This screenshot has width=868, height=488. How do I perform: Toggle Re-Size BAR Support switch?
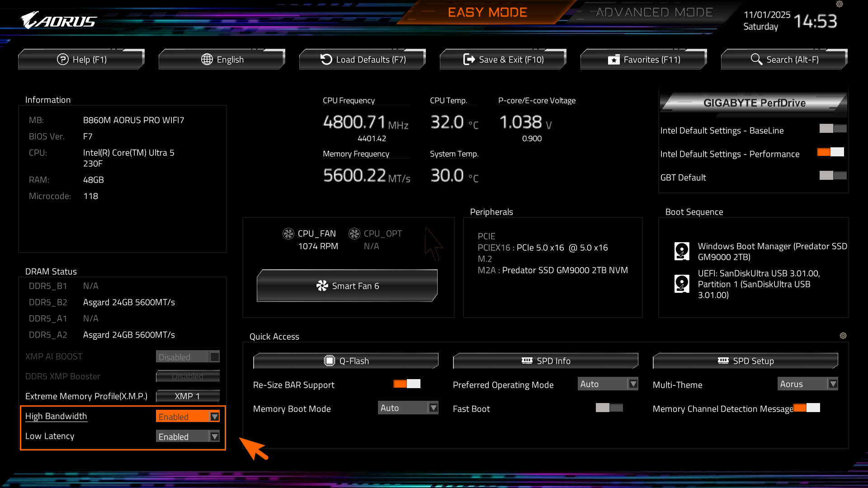pyautogui.click(x=406, y=384)
